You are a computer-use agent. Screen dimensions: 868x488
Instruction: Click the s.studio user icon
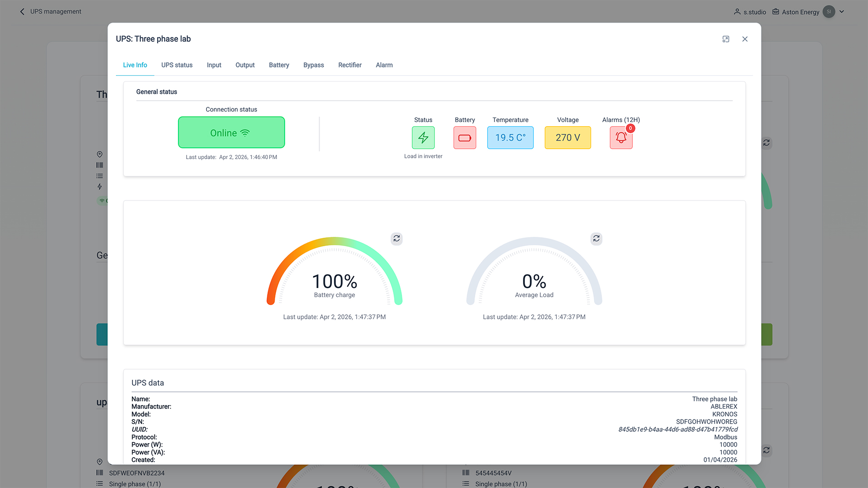(737, 12)
